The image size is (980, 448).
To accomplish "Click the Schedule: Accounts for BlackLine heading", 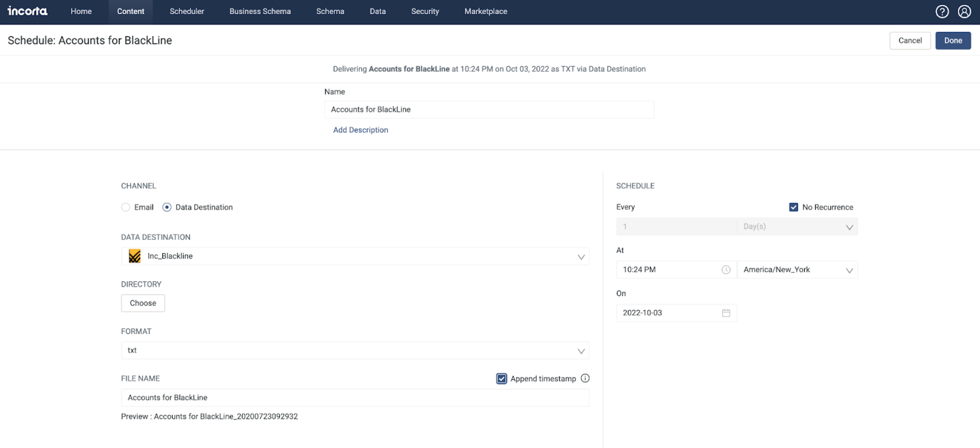I will 90,40.
